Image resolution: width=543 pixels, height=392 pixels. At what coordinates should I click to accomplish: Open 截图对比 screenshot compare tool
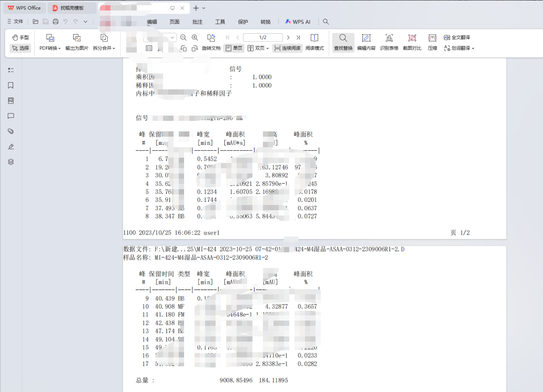(x=412, y=43)
